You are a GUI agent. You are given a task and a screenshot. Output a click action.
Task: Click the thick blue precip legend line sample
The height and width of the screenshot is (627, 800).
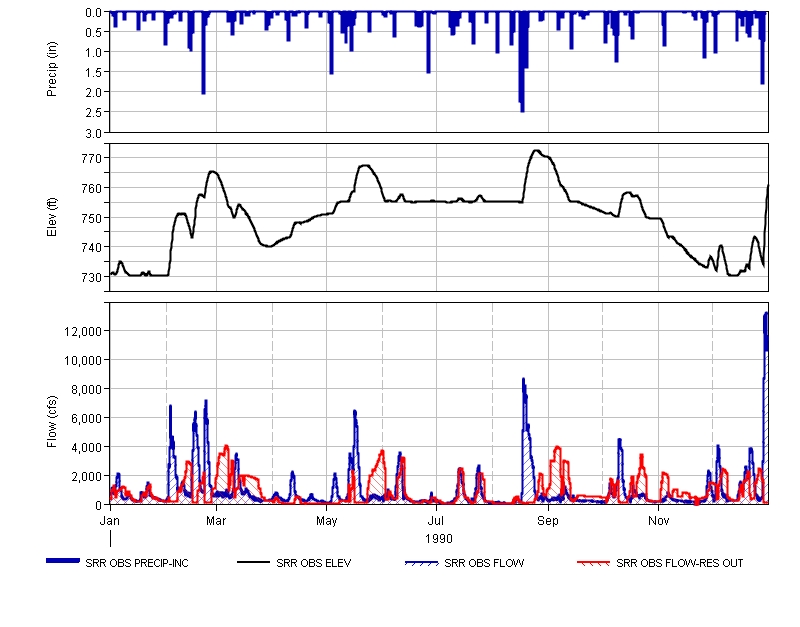(63, 561)
